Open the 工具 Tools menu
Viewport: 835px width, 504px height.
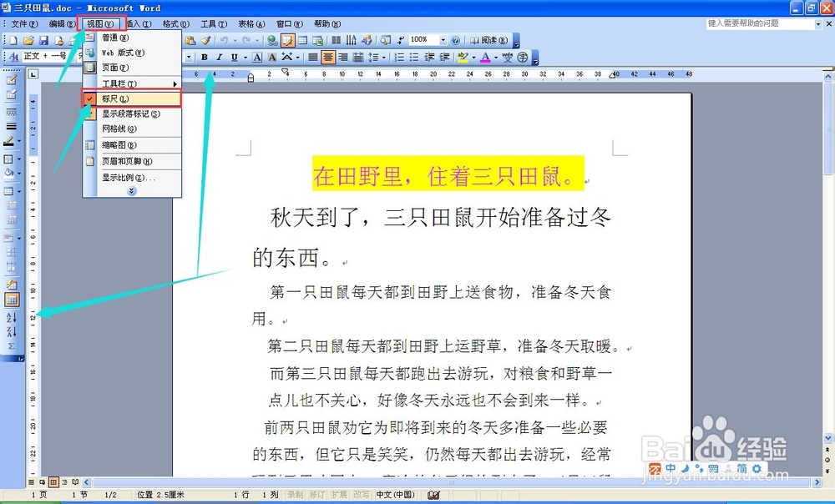click(214, 24)
